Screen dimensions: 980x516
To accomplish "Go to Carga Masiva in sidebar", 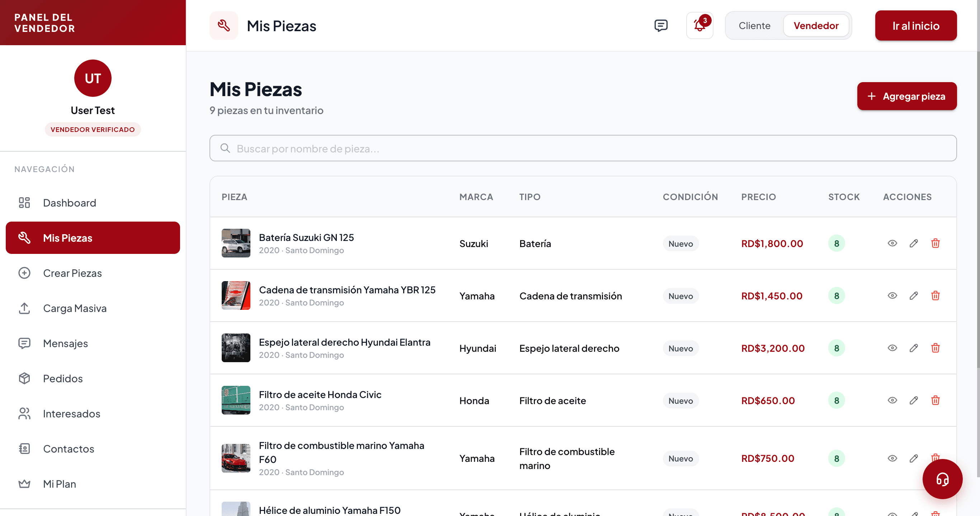I will click(x=93, y=308).
